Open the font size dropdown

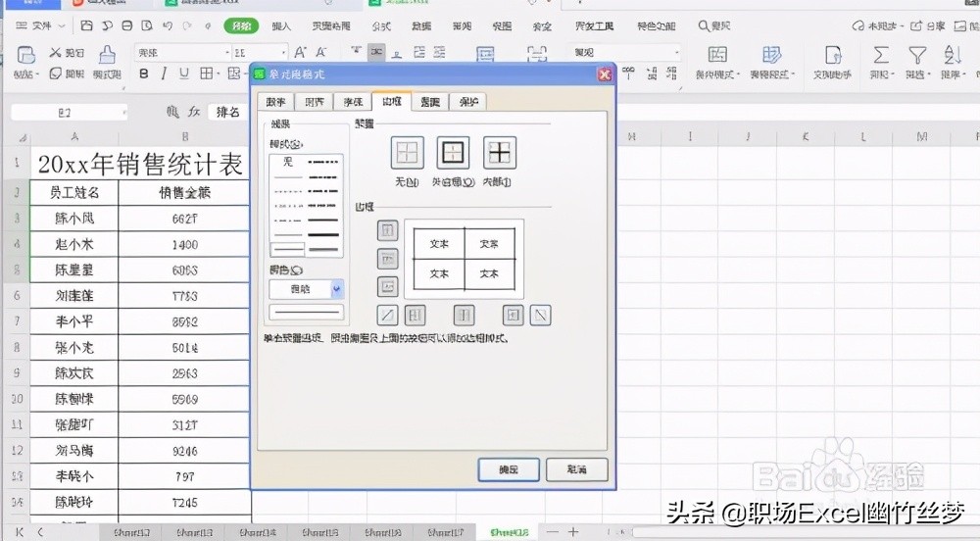(x=284, y=53)
